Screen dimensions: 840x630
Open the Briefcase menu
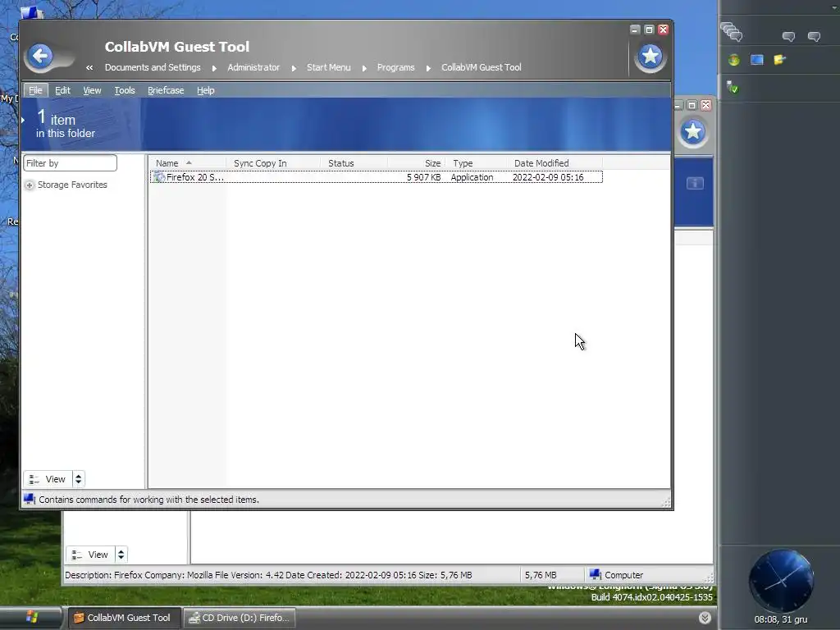(166, 90)
